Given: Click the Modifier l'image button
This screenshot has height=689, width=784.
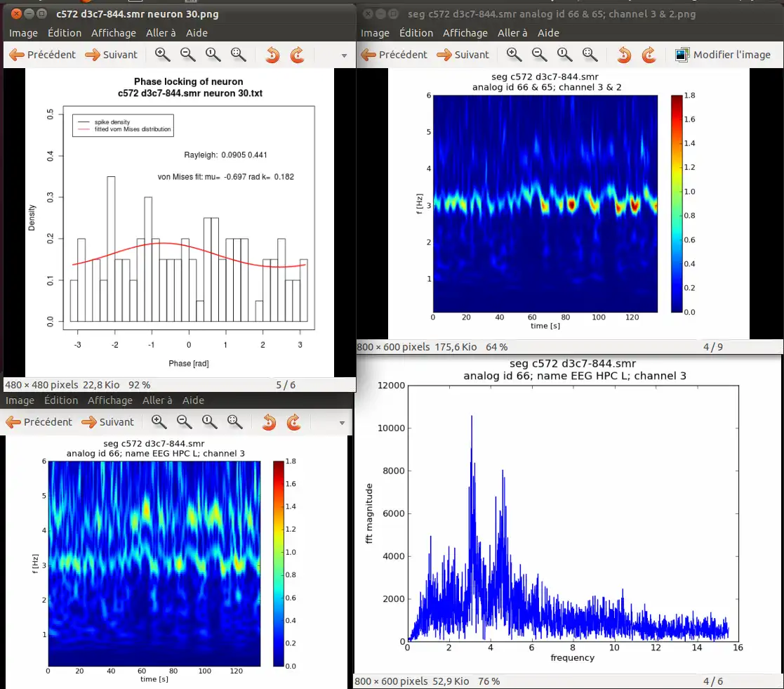Looking at the screenshot, I should [723, 55].
